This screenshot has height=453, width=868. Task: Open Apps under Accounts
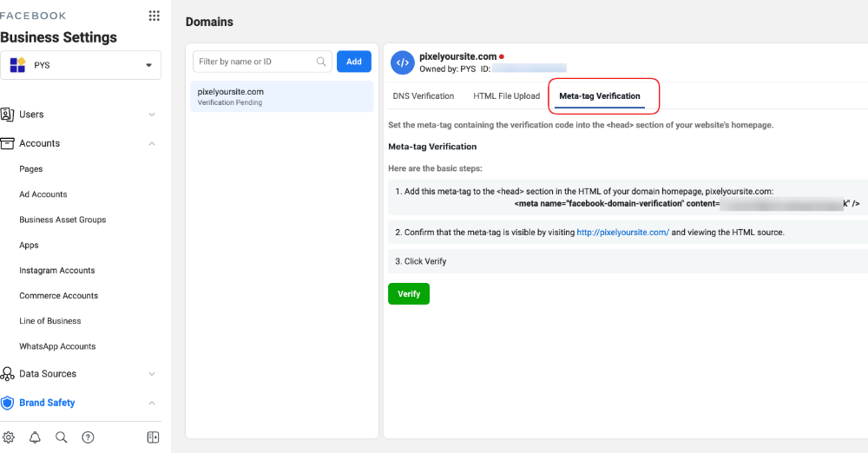click(x=29, y=246)
